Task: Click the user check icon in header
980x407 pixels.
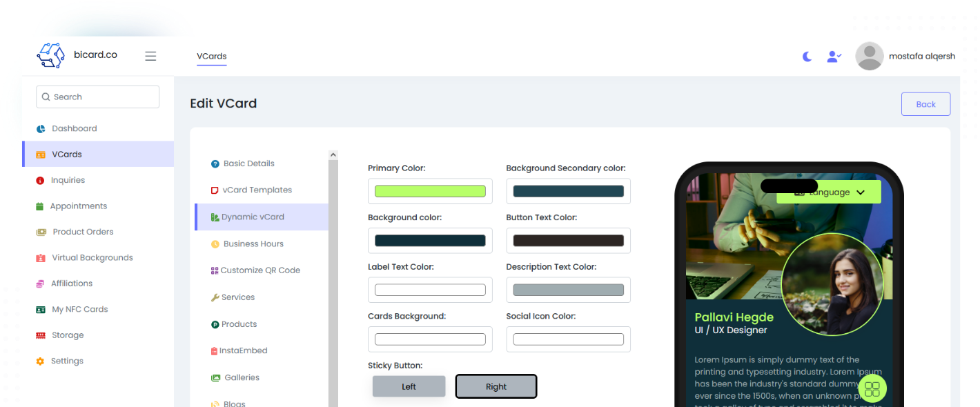Action: 834,57
